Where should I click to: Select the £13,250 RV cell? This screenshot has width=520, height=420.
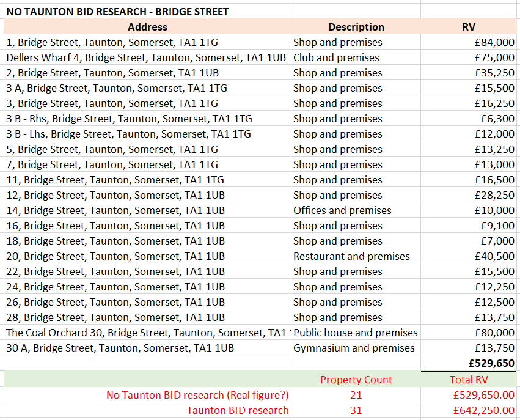point(469,149)
